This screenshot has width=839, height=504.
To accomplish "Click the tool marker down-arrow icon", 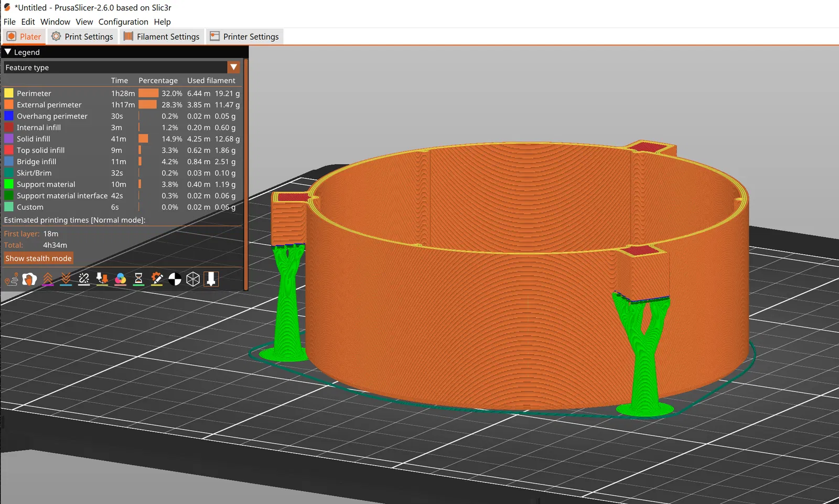I will [x=211, y=279].
